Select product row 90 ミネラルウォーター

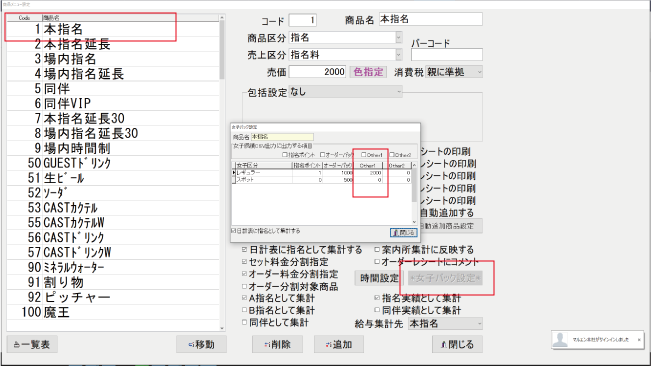click(x=113, y=267)
